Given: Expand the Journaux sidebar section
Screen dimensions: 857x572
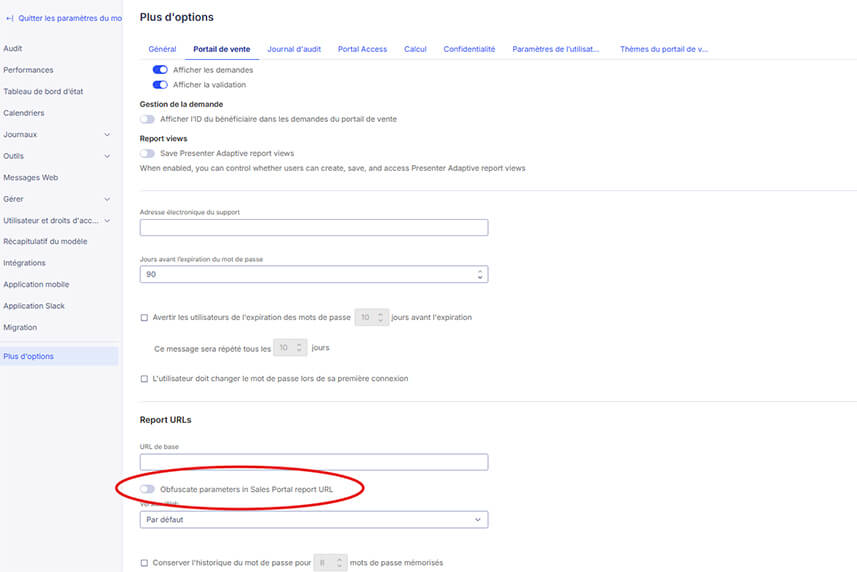Looking at the screenshot, I should click(x=107, y=134).
